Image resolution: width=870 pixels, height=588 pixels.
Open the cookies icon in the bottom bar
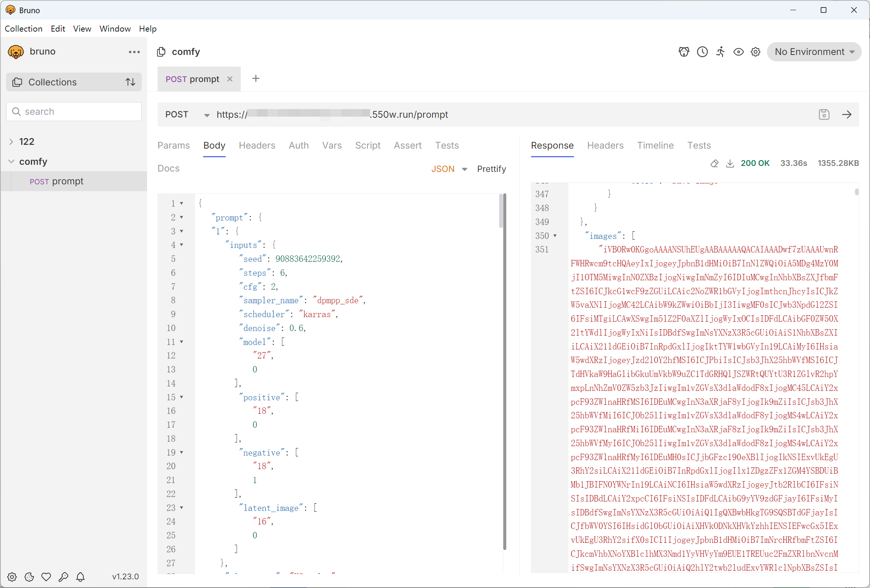(29, 577)
